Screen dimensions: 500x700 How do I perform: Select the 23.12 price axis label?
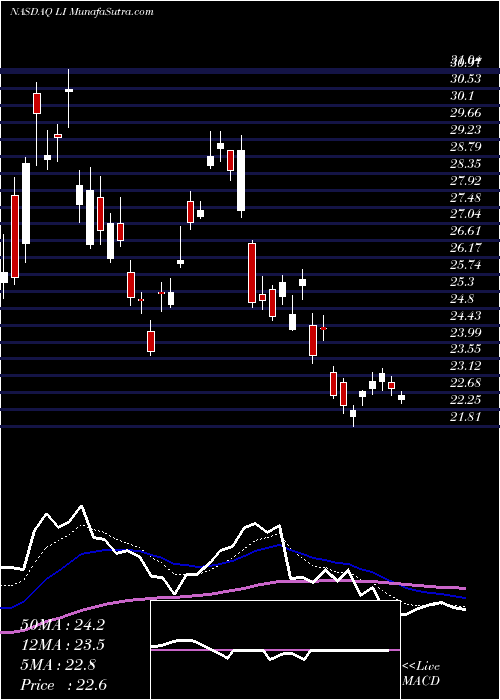(x=466, y=366)
